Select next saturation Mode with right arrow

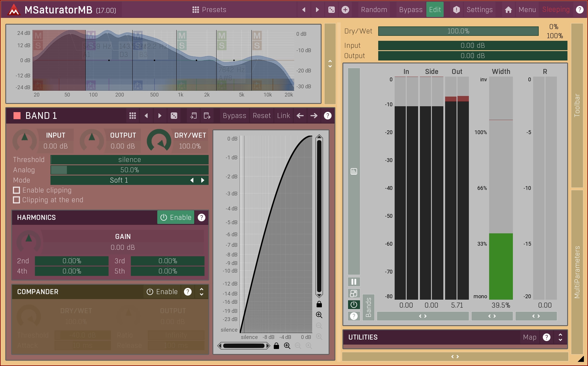point(202,180)
